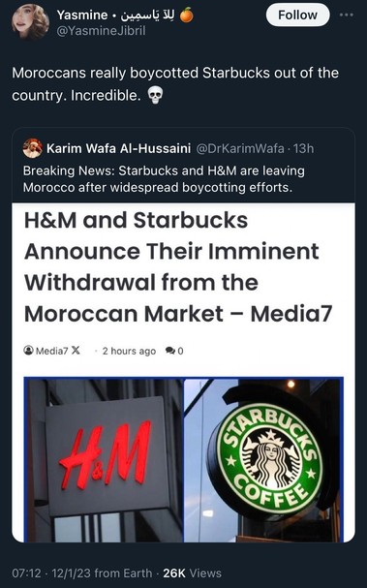Open quoted tweet Breaking News text
The width and height of the screenshot is (367, 588).
click(164, 179)
